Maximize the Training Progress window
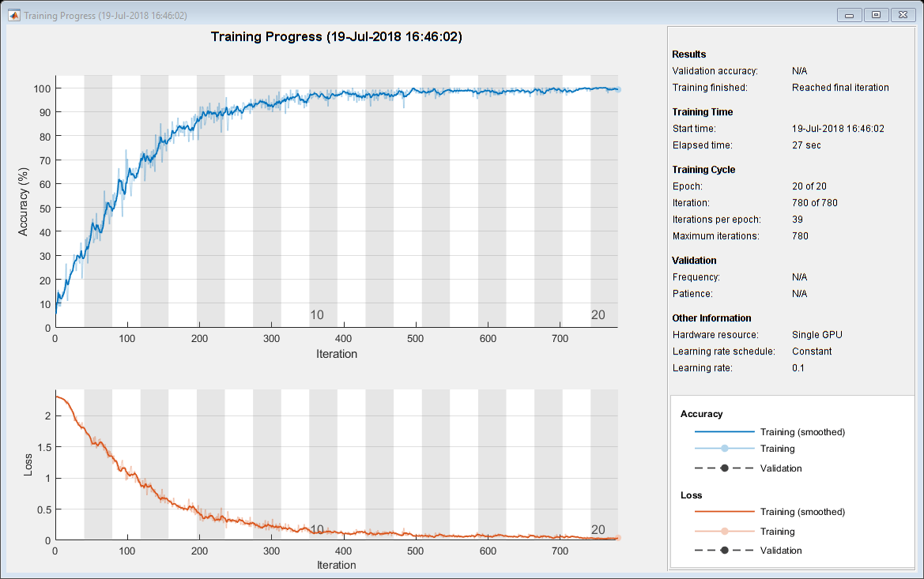 pos(877,15)
